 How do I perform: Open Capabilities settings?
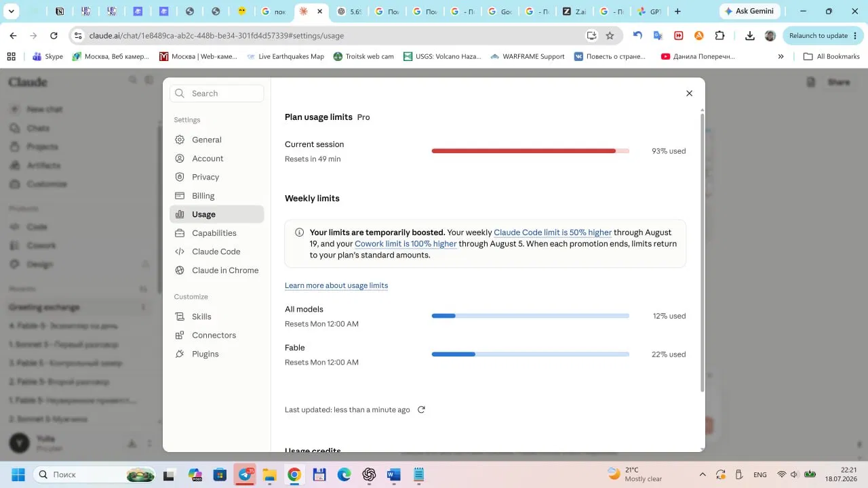[216, 233]
